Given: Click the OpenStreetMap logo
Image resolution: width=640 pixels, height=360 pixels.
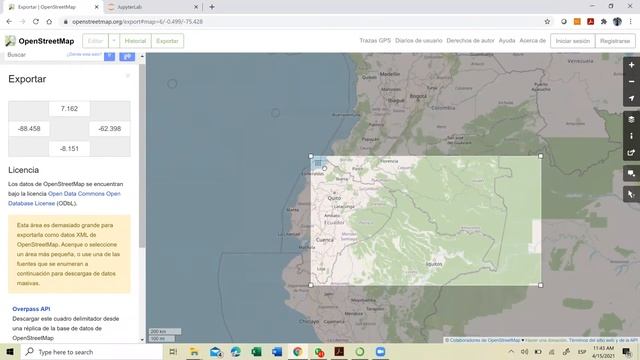Looking at the screenshot, I should [40, 41].
